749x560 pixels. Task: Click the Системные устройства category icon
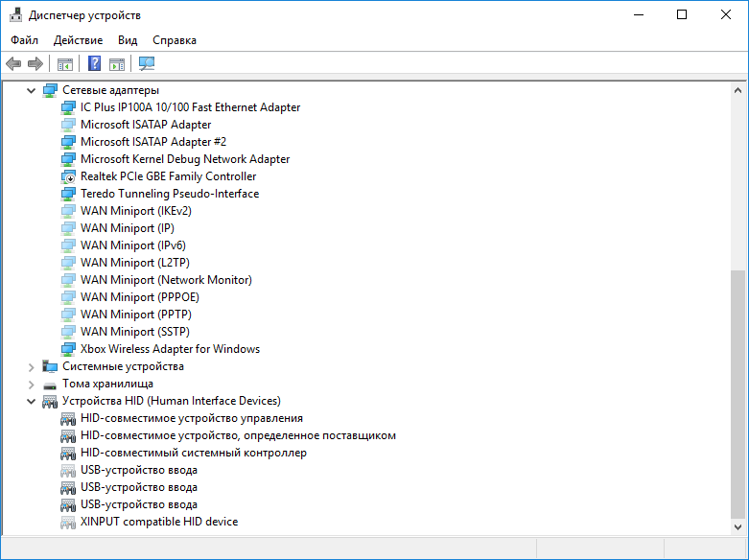click(50, 366)
